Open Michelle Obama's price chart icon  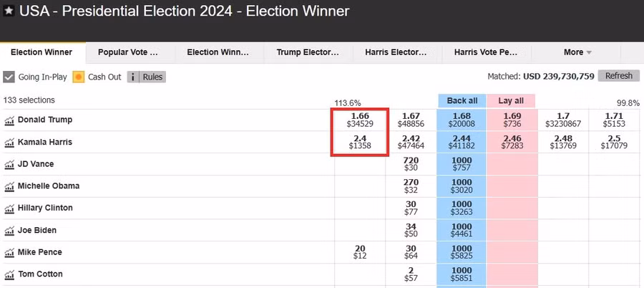pyautogui.click(x=9, y=187)
